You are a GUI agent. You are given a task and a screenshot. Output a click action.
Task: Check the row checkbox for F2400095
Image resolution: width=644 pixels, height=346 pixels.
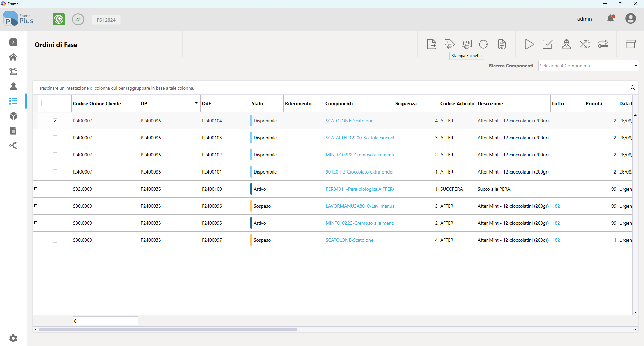click(55, 223)
